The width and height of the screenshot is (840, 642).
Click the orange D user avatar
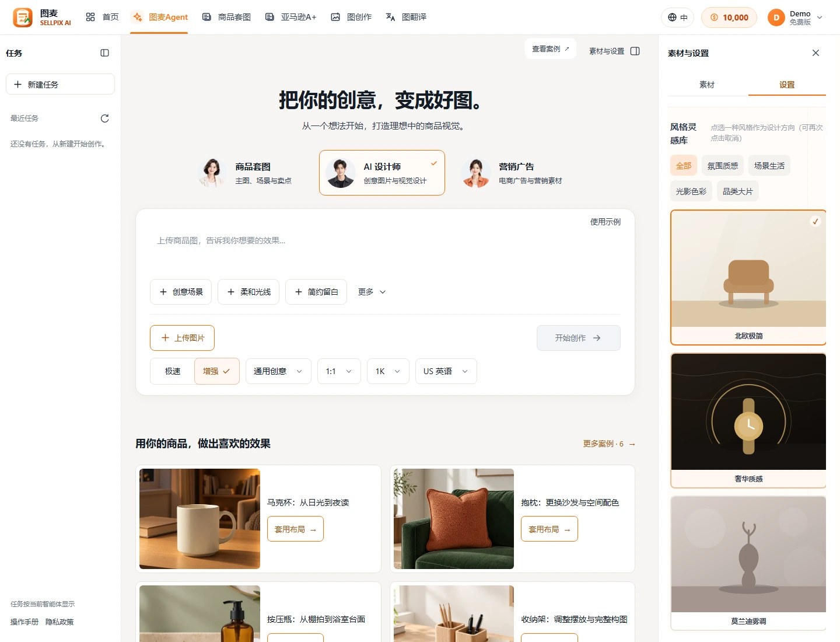pos(776,18)
